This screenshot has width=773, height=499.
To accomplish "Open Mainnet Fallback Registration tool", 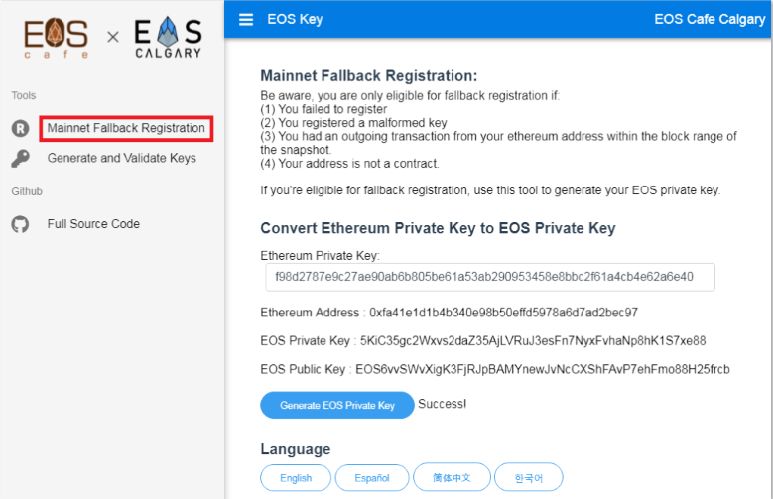I will 126,129.
